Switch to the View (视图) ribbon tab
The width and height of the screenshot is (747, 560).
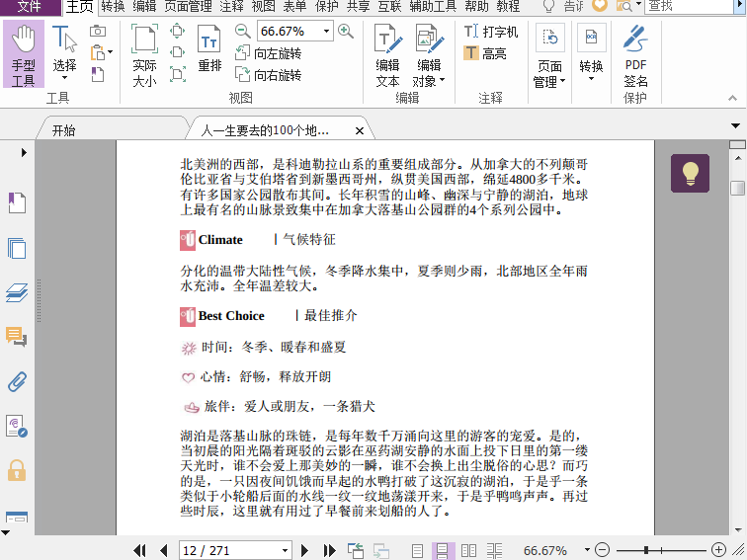[263, 6]
